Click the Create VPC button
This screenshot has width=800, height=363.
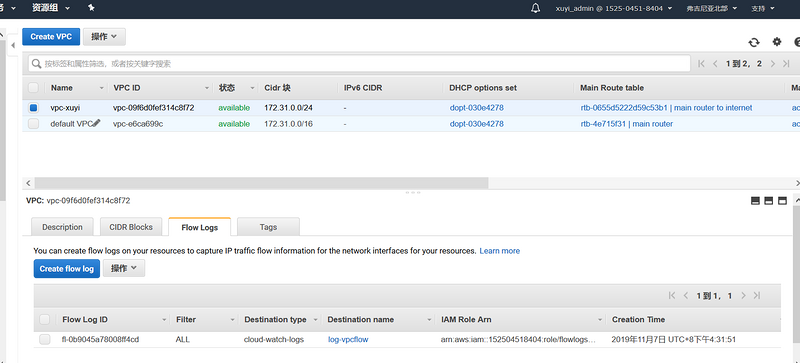51,37
